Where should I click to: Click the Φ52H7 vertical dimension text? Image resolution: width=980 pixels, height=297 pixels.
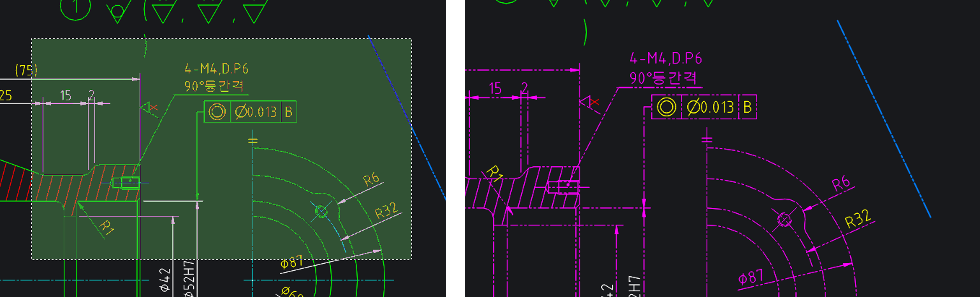pyautogui.click(x=189, y=279)
